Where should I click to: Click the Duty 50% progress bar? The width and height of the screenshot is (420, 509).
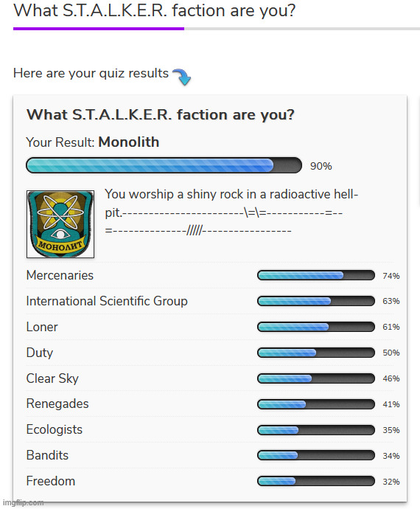pos(316,353)
